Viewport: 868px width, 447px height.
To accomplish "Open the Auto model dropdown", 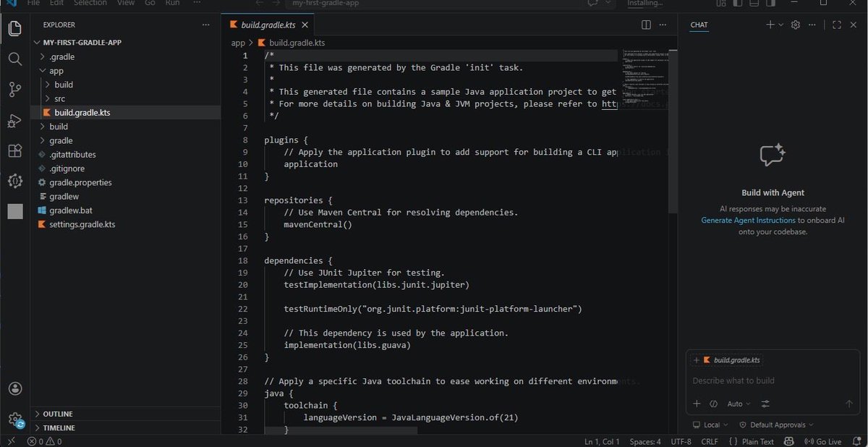I will tap(739, 404).
